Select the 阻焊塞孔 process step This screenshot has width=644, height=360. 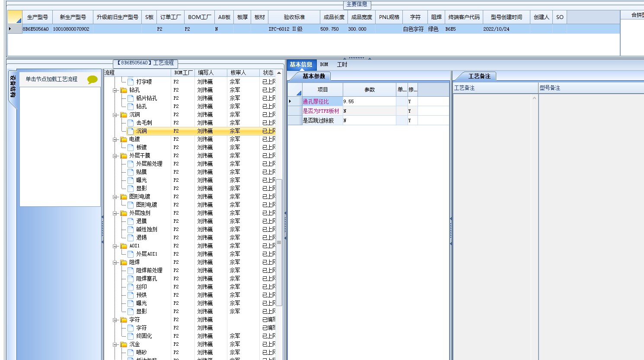pos(147,279)
